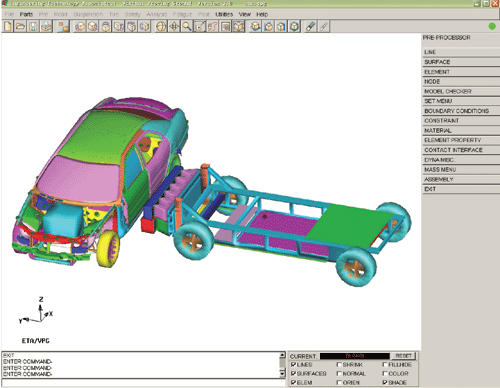This screenshot has height=388, width=500.
Task: Open the Help menu
Action: [262, 14]
